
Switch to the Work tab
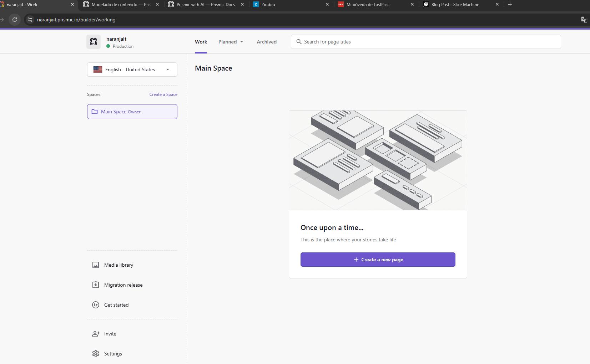coord(201,42)
